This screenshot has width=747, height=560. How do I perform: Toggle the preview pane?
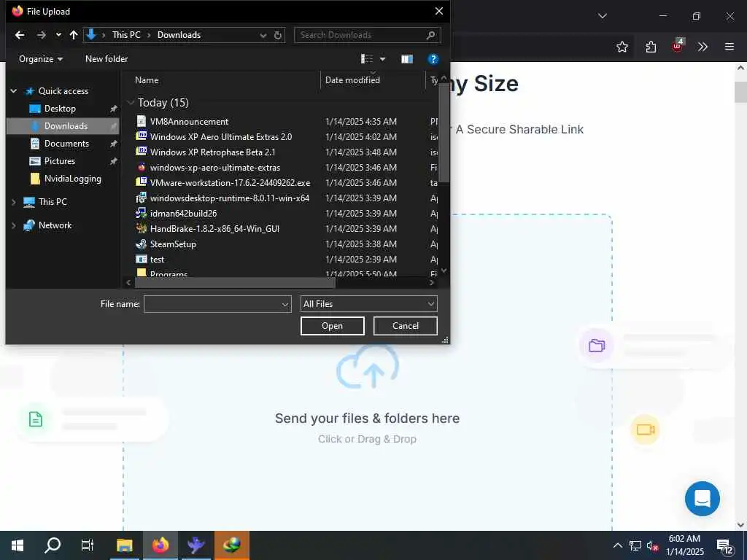(407, 59)
